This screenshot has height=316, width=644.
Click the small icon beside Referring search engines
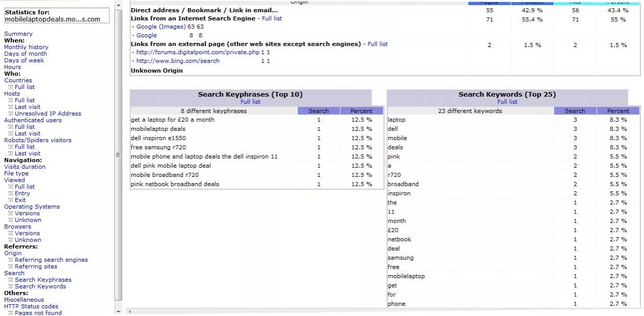tap(10, 260)
